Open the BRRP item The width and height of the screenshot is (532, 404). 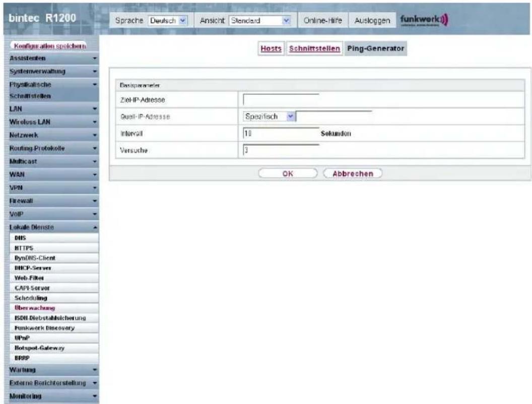[x=54, y=358]
